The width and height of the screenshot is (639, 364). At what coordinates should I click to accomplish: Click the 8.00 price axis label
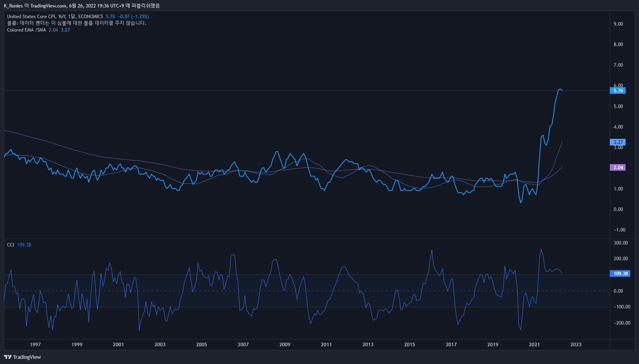click(618, 45)
